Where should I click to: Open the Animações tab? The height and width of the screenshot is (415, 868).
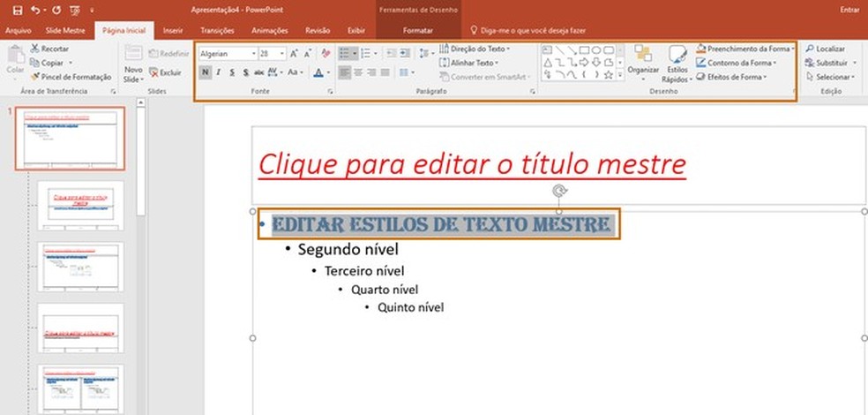[x=269, y=31]
